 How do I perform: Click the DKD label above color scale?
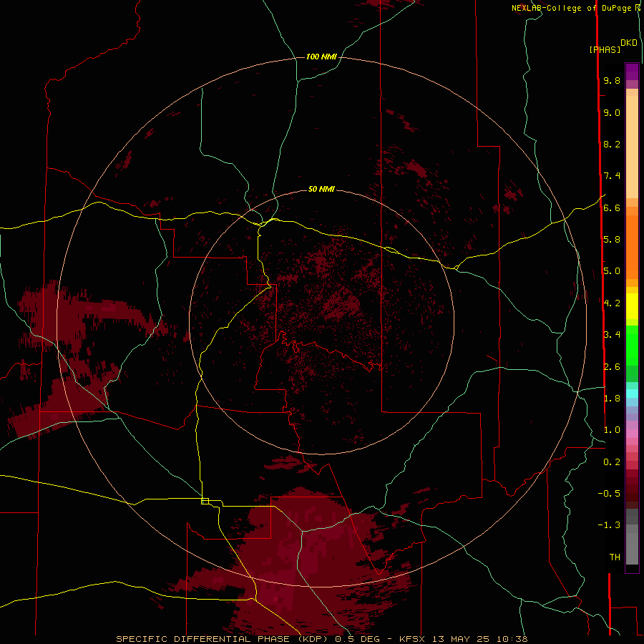click(629, 43)
